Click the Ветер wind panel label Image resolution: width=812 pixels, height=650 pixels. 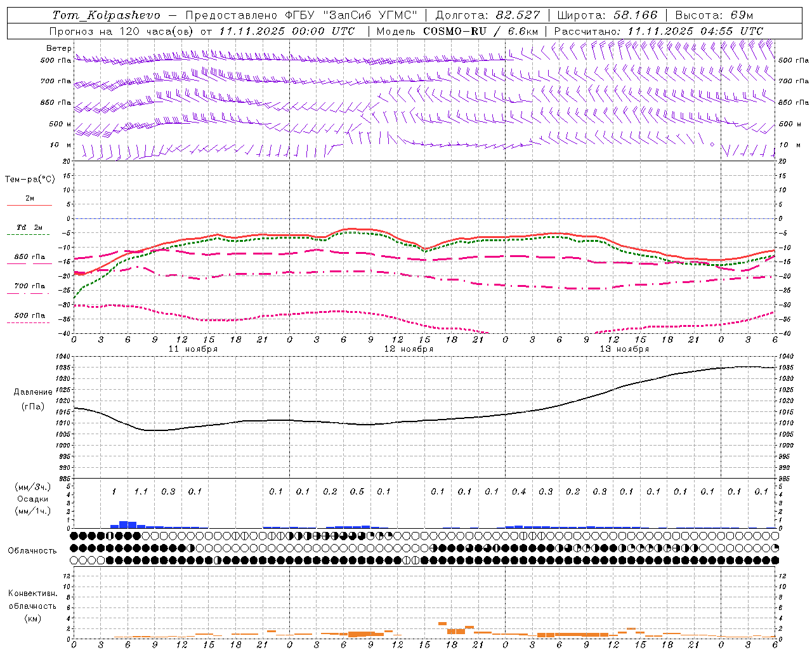tap(59, 48)
